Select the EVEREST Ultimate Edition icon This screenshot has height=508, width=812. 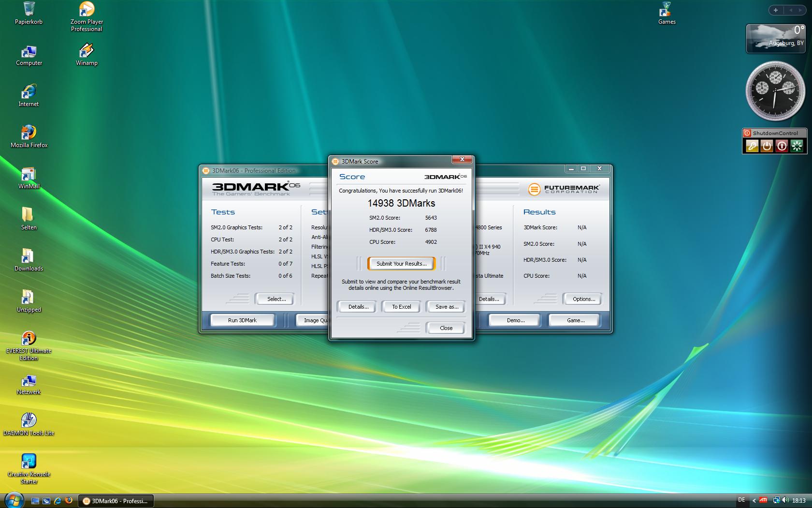pos(29,346)
